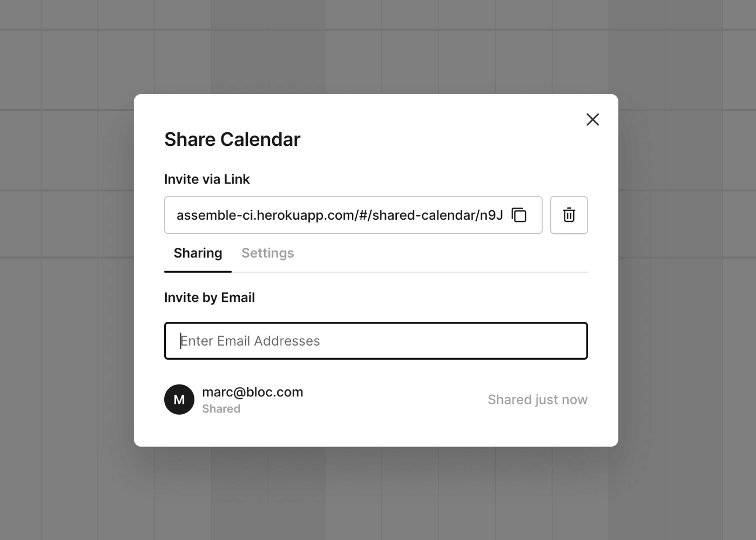Click the M avatar for marc@bloc.com
The width and height of the screenshot is (756, 540).
click(179, 400)
